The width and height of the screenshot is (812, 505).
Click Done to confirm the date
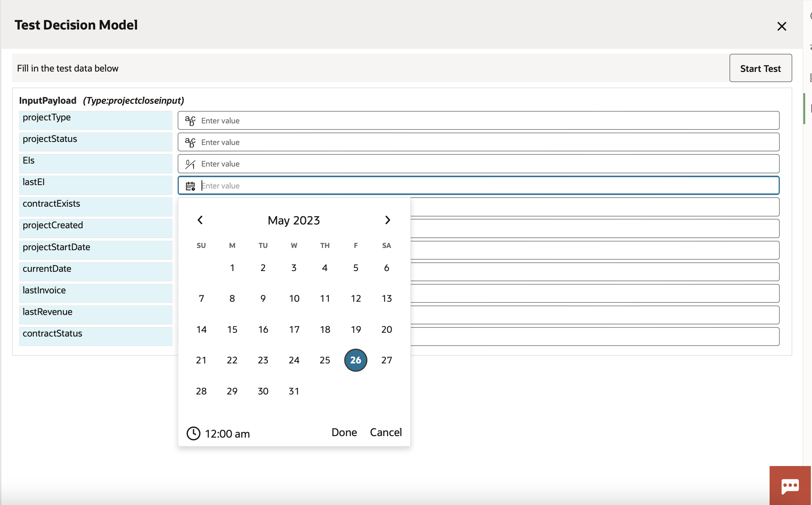click(344, 432)
